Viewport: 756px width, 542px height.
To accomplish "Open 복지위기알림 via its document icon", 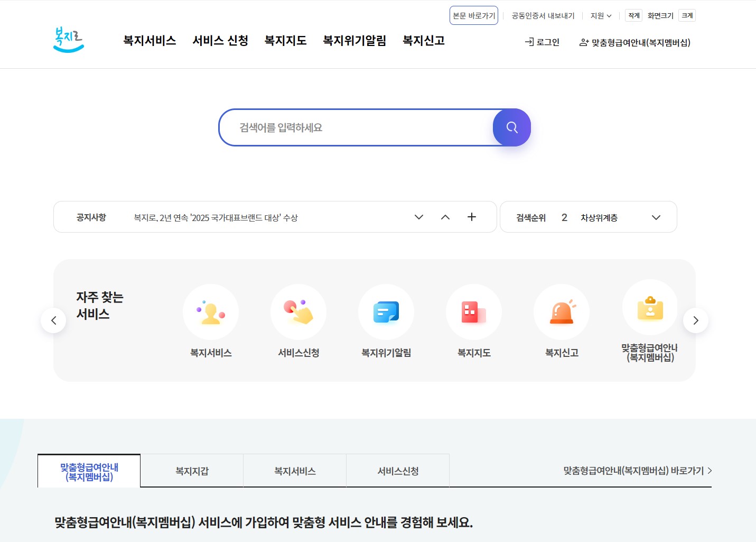I will pos(386,312).
